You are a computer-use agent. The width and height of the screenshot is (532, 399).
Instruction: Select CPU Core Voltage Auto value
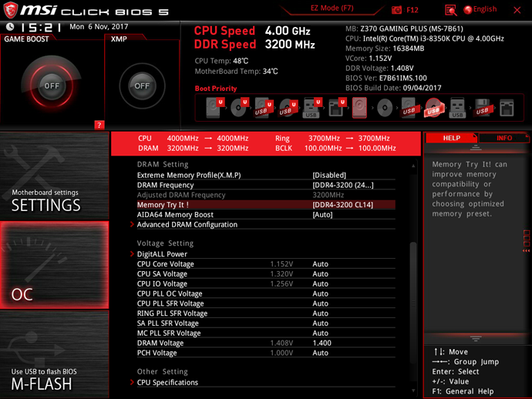coord(320,264)
